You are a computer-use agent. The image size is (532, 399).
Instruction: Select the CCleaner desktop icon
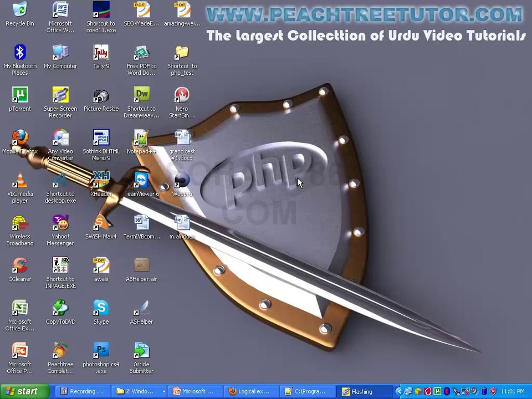click(x=20, y=270)
